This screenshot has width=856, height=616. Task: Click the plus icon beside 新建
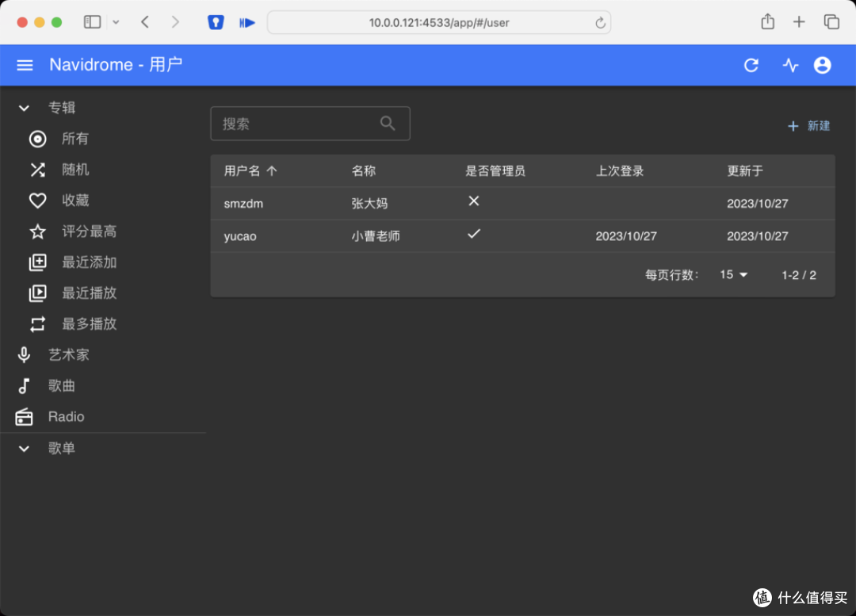pos(793,126)
